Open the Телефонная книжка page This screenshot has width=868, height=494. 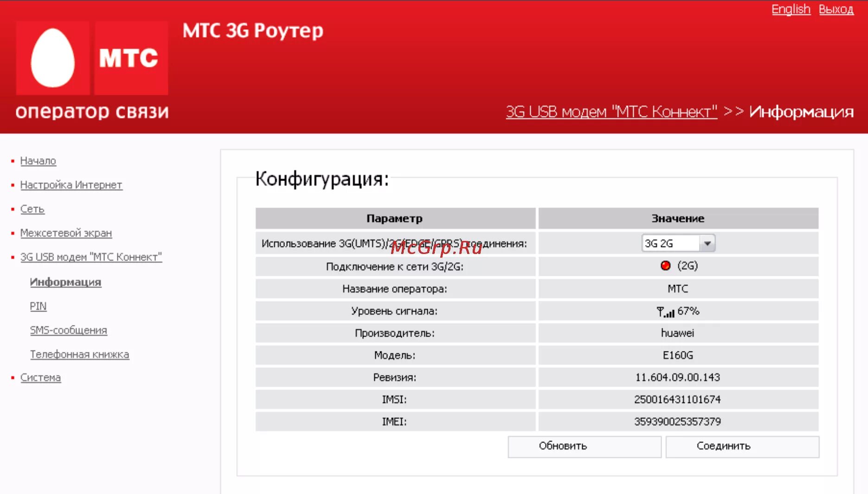[x=79, y=355]
